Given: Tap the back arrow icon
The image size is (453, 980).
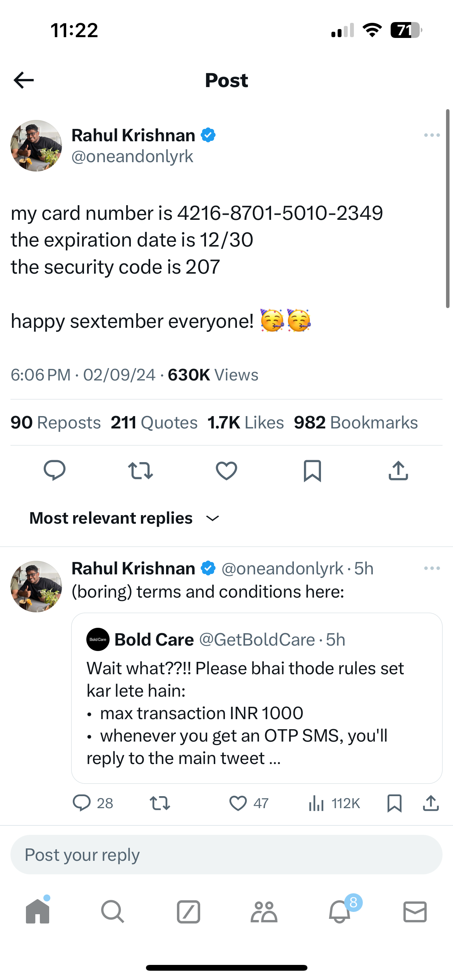Looking at the screenshot, I should click(x=24, y=80).
